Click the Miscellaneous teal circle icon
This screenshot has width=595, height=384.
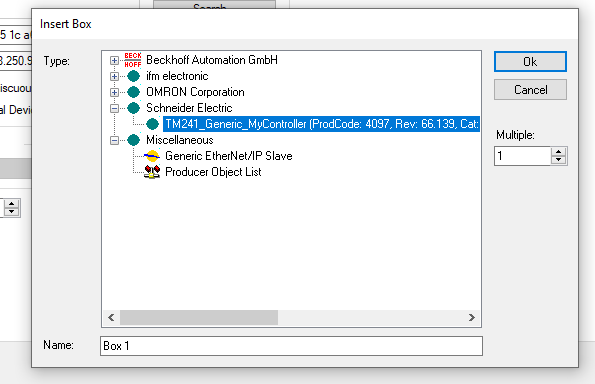(133, 140)
